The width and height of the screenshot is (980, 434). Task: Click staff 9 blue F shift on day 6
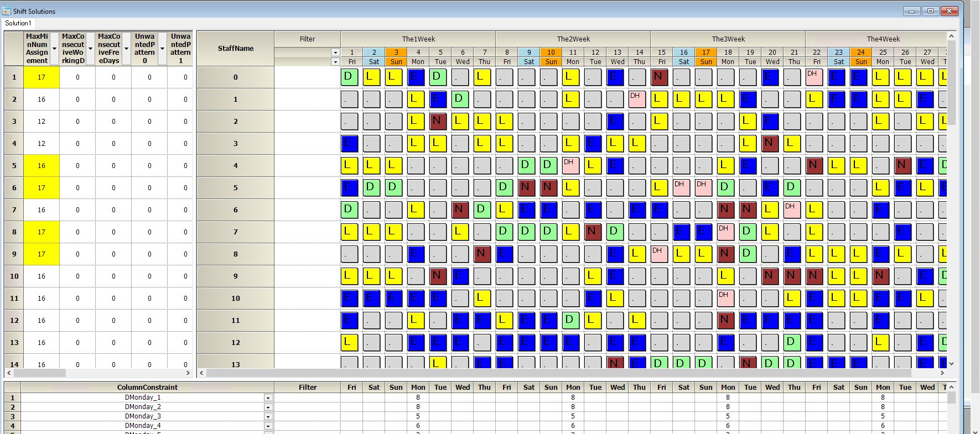click(x=460, y=276)
